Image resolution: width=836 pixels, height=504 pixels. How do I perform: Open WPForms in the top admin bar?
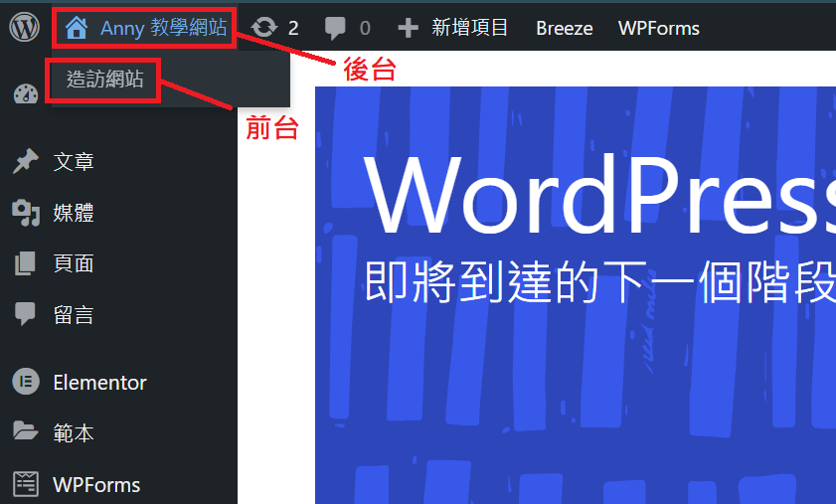[x=658, y=28]
